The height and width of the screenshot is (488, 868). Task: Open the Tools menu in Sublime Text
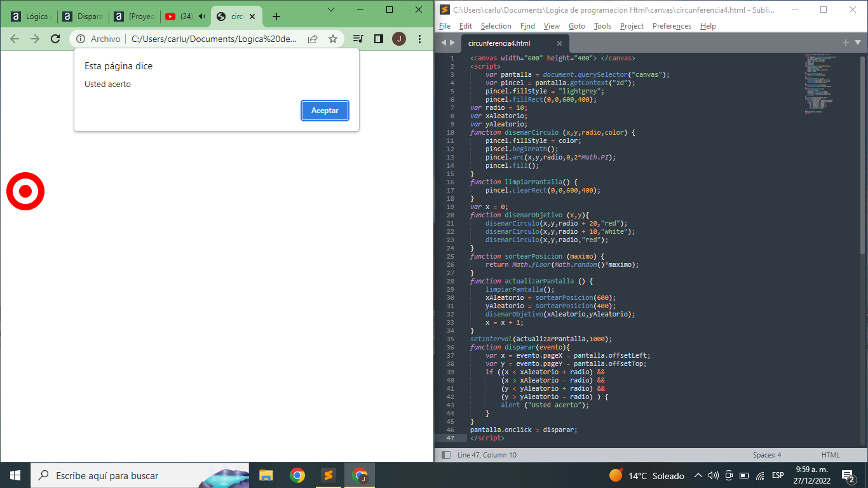602,26
